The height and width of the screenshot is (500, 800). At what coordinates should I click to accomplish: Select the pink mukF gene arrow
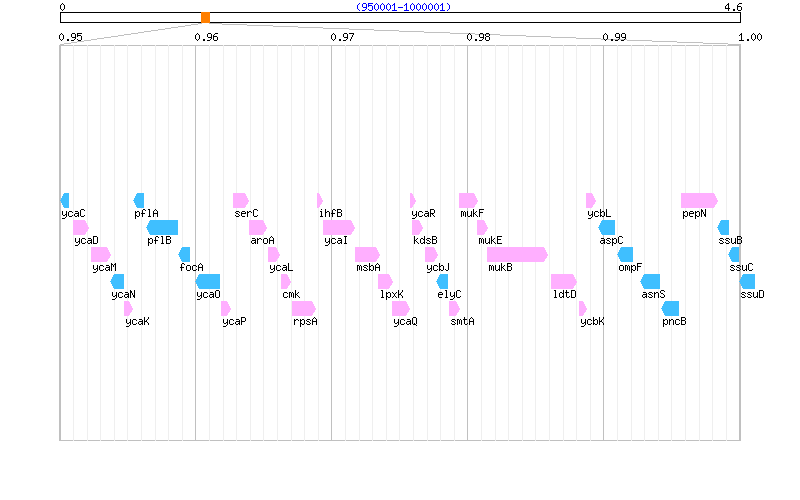click(468, 200)
